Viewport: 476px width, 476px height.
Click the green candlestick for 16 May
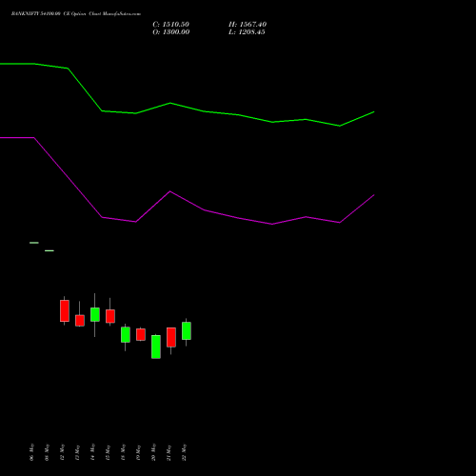[126, 334]
